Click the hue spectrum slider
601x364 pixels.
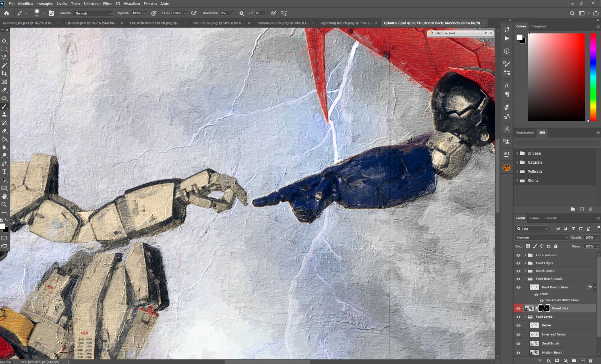[x=593, y=77]
